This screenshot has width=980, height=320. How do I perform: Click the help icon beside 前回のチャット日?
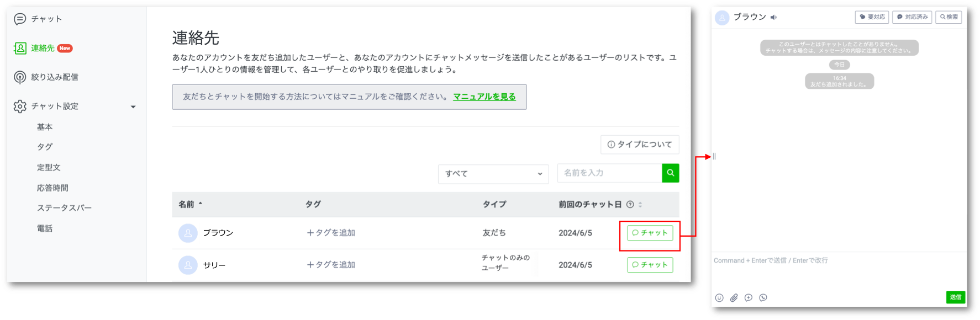[630, 205]
